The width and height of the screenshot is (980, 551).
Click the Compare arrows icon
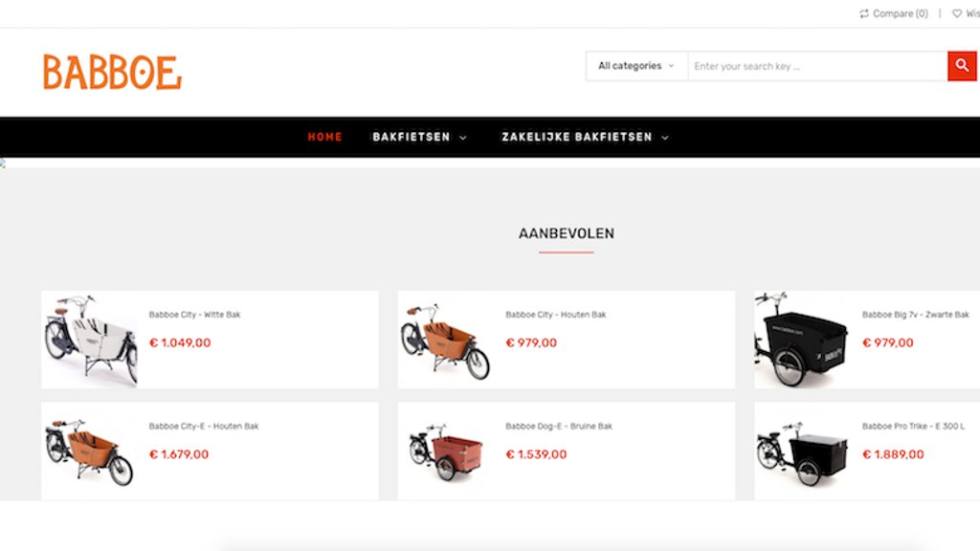pos(864,13)
